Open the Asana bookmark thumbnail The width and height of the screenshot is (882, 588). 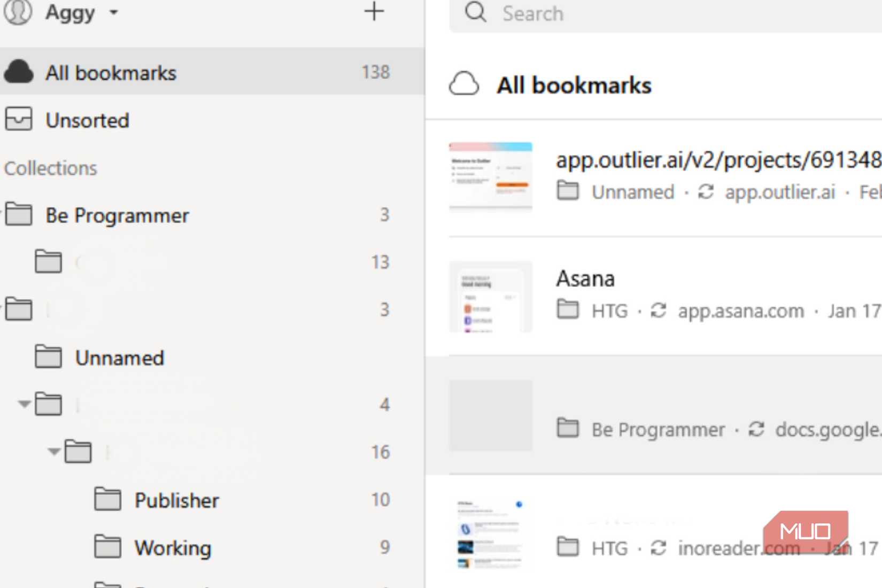[491, 297]
